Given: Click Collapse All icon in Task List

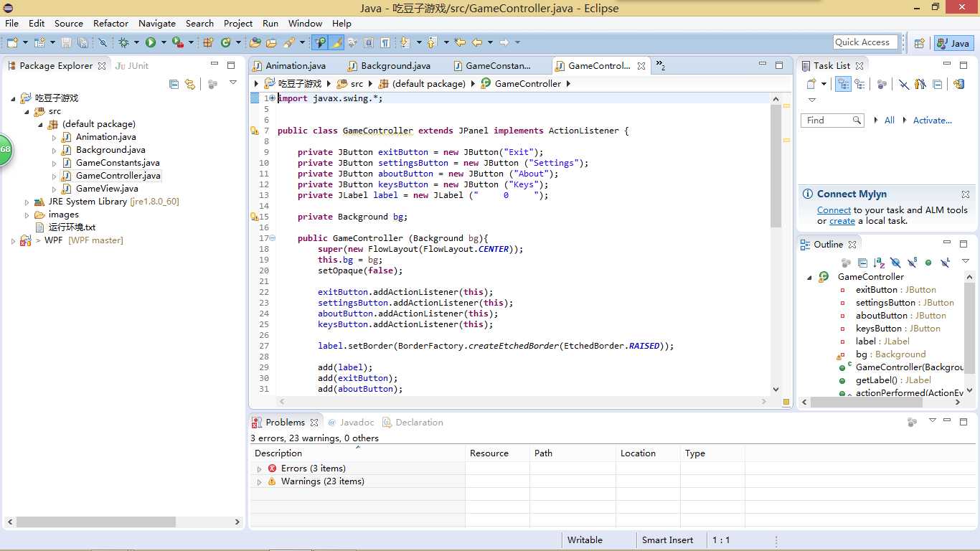Looking at the screenshot, I should coord(938,84).
